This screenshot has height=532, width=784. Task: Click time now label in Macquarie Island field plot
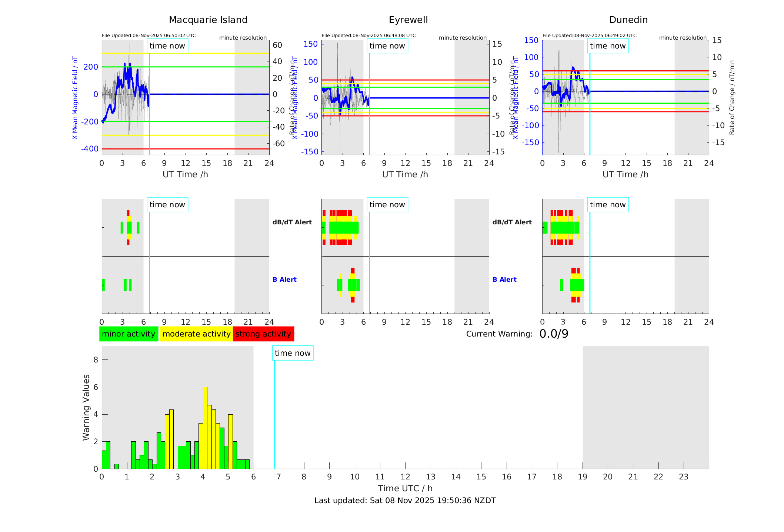(x=167, y=46)
